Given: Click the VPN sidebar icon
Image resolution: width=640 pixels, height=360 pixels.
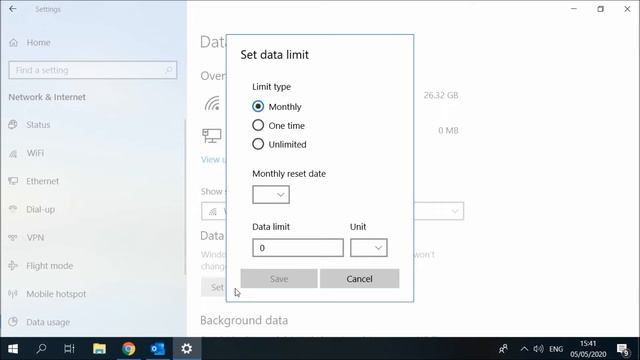Looking at the screenshot, I should coord(13,238).
